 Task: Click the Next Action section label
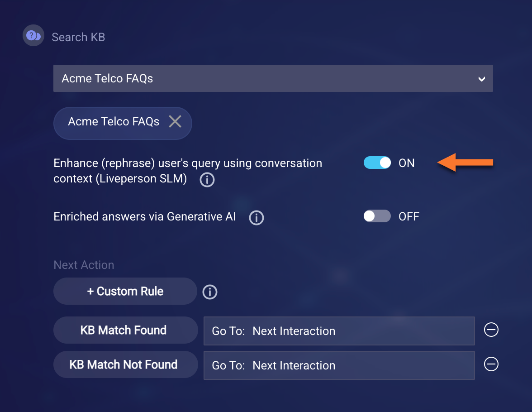pos(84,265)
